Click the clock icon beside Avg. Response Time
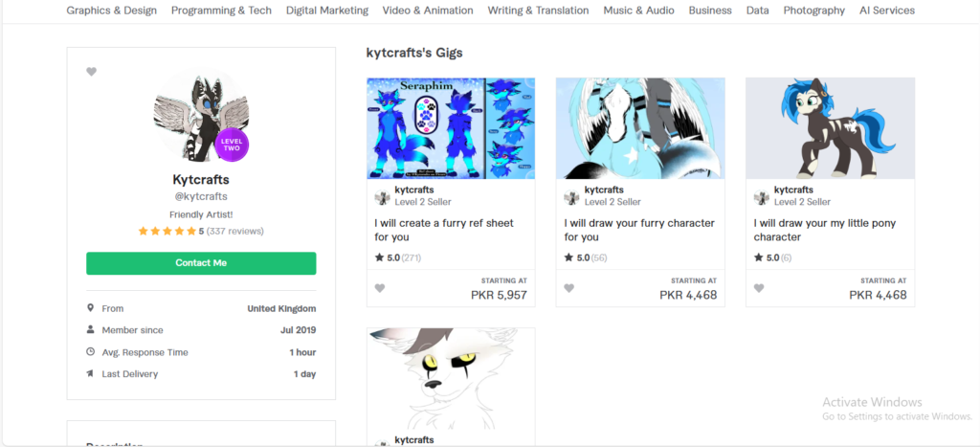Image resolution: width=980 pixels, height=447 pixels. 91,352
